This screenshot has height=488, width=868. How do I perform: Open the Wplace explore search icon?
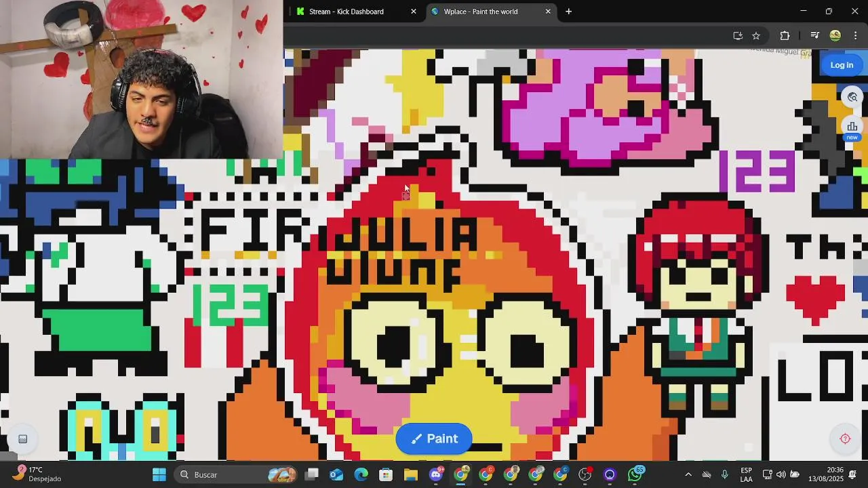tap(852, 97)
